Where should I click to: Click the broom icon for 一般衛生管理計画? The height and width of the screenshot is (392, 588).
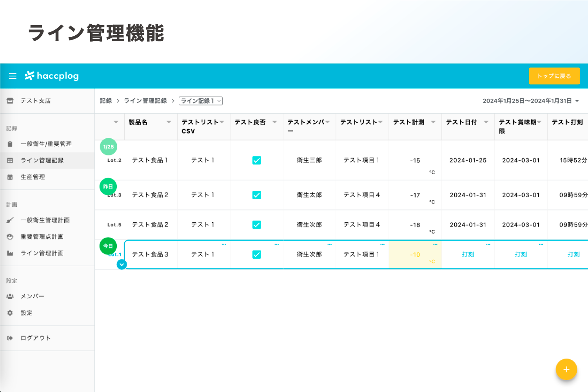click(x=10, y=220)
